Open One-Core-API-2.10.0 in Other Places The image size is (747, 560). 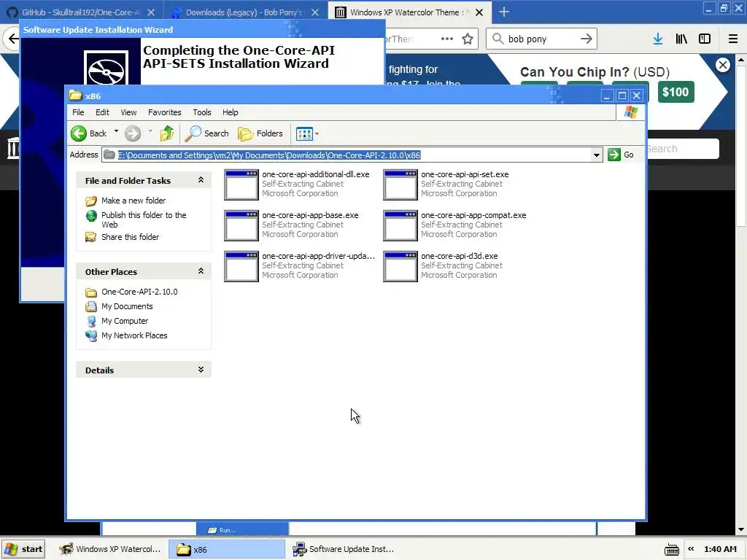[x=139, y=292]
